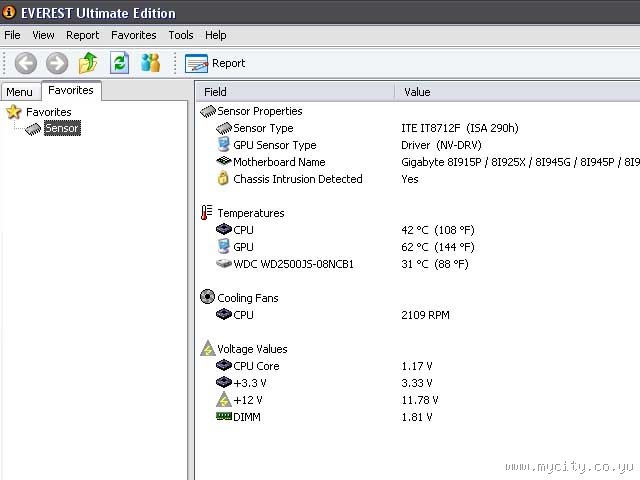Select the Favorites tab

point(71,90)
